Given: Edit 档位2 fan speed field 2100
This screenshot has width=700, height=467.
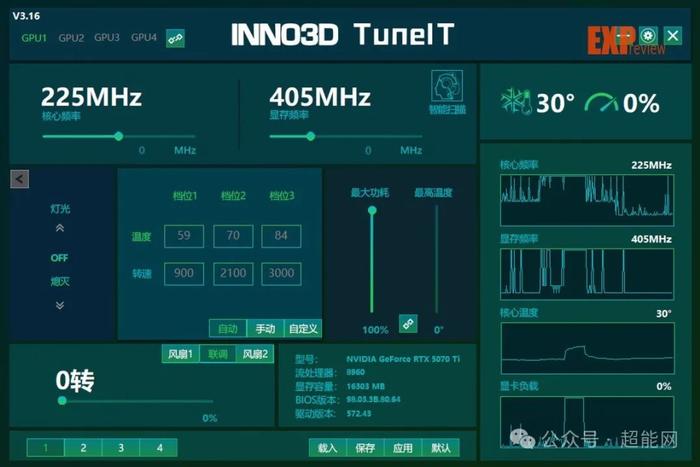Looking at the screenshot, I should 233,274.
